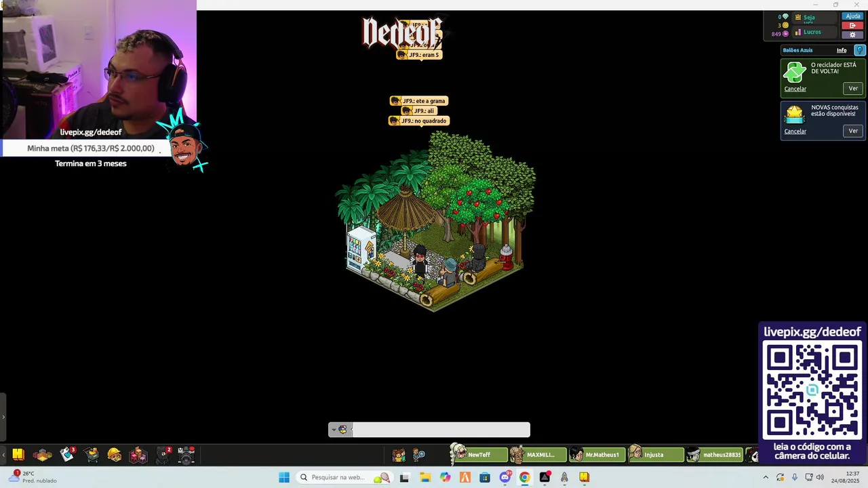Cancel the reciclador notification
868x488 pixels.
795,89
